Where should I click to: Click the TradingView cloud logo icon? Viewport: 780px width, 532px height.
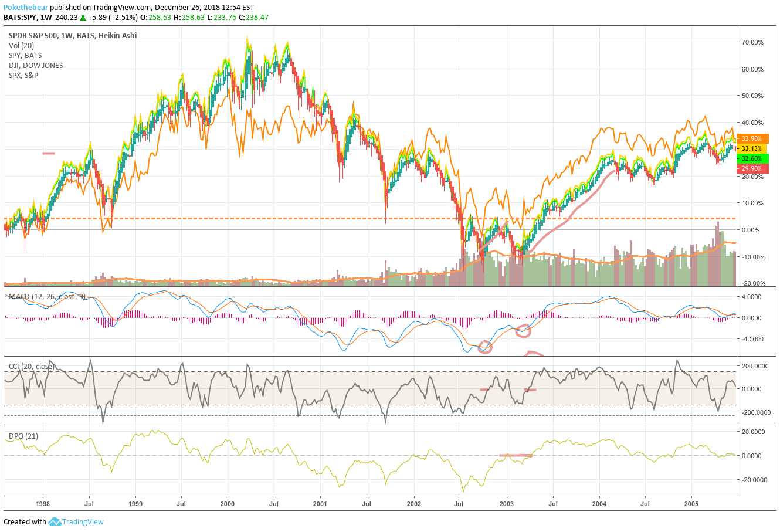[55, 521]
